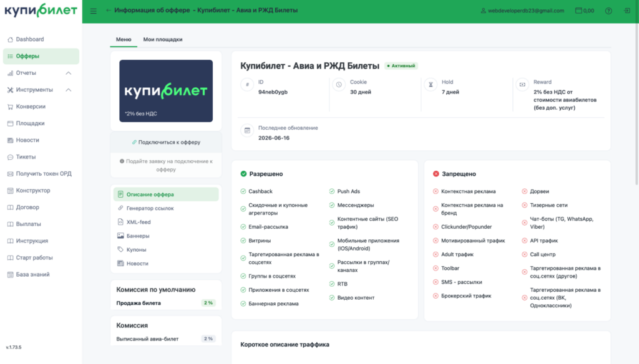Open the help question mark icon
The image size is (639, 364).
(608, 11)
